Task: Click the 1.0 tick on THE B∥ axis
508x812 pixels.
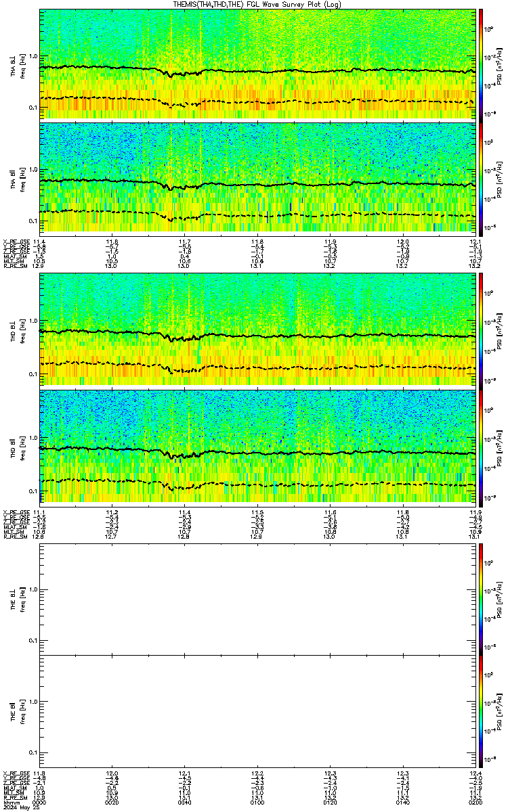Action: 33,702
